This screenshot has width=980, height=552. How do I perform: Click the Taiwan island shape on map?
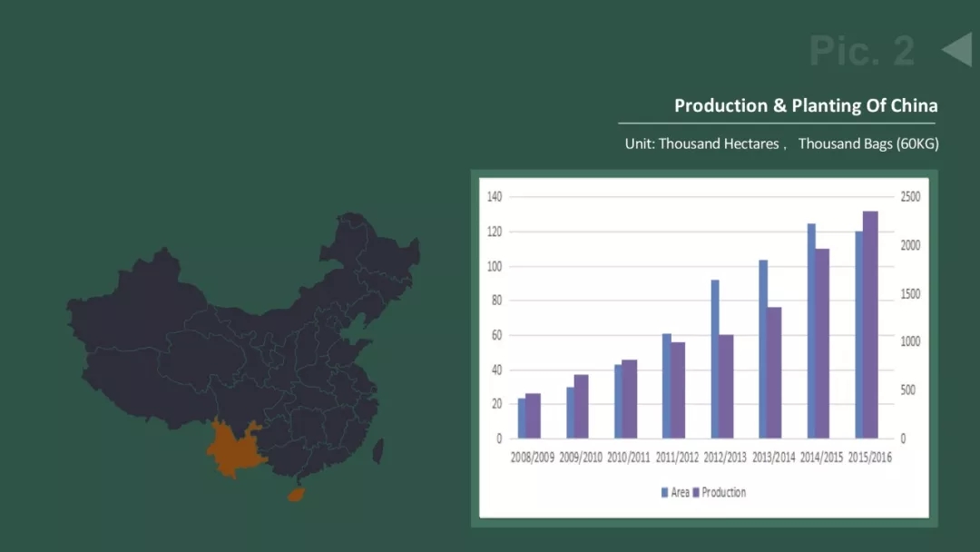tap(378, 450)
